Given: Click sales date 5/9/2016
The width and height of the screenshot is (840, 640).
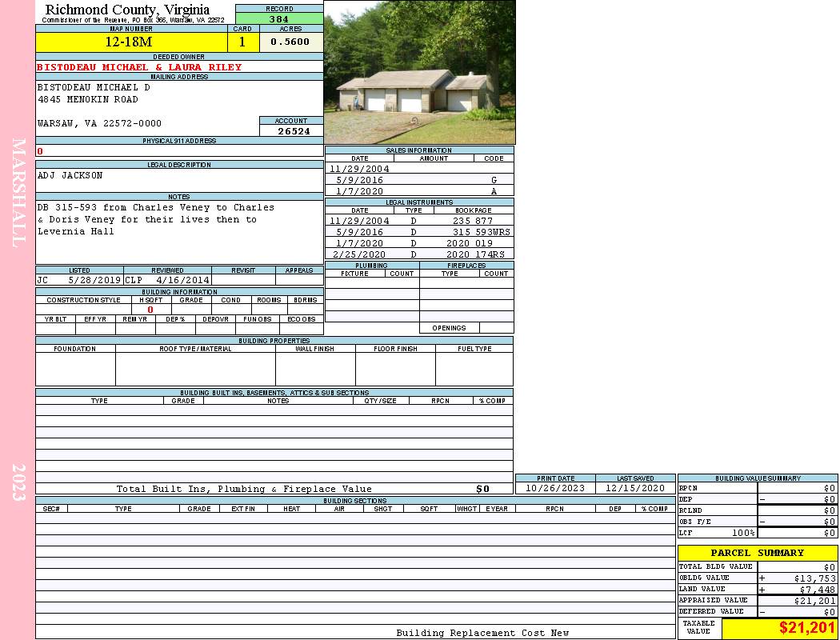Looking at the screenshot, I should coord(359,180).
